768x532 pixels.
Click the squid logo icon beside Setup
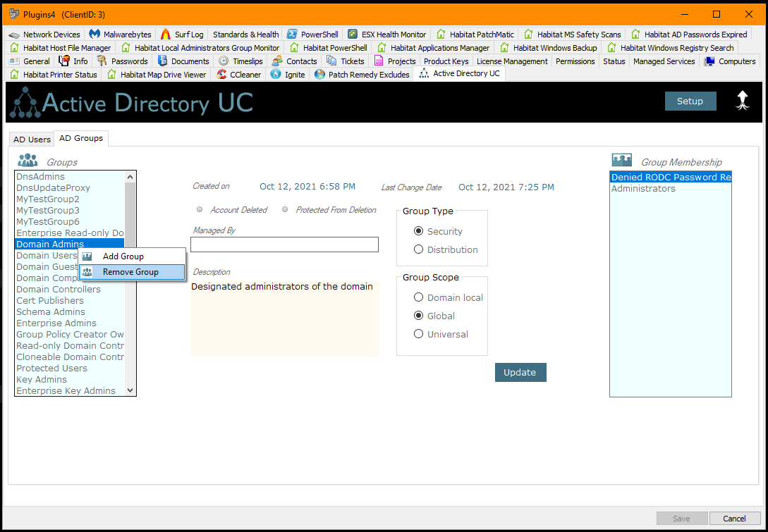[742, 101]
